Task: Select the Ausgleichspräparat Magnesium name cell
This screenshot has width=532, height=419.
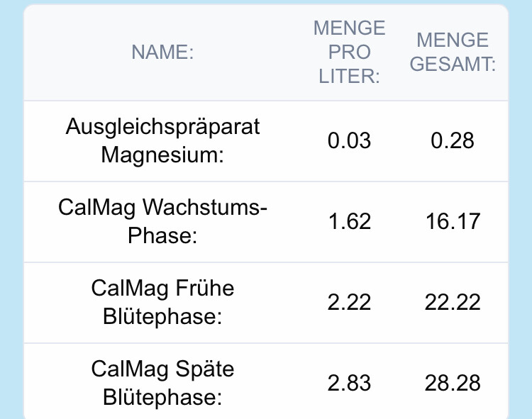Action: click(162, 140)
